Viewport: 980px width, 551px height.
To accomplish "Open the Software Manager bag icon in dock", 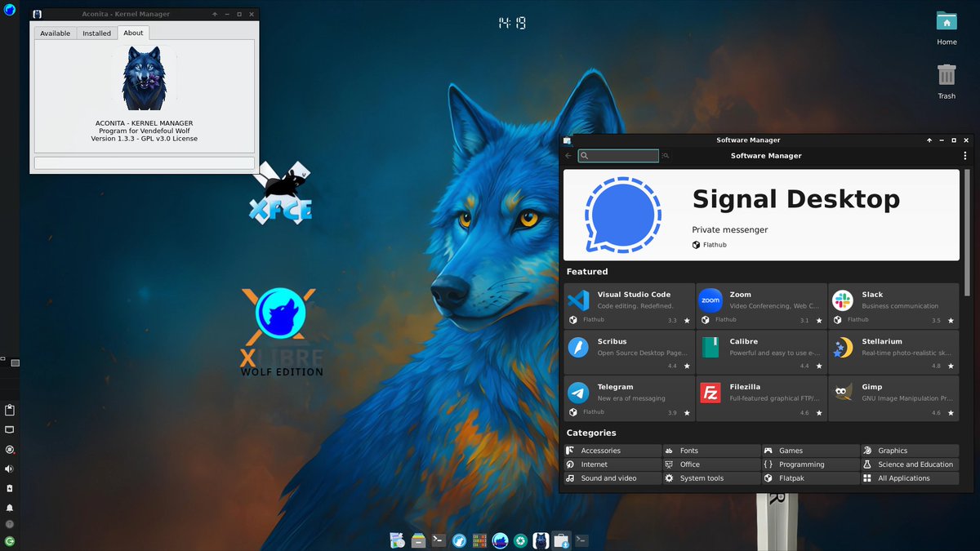I will coord(561,540).
